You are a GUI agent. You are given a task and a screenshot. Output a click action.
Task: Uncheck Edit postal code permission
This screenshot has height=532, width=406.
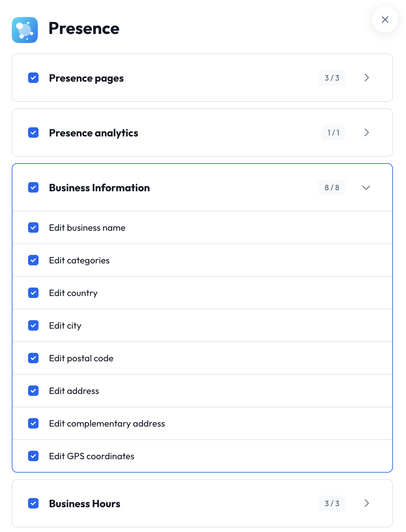33,358
